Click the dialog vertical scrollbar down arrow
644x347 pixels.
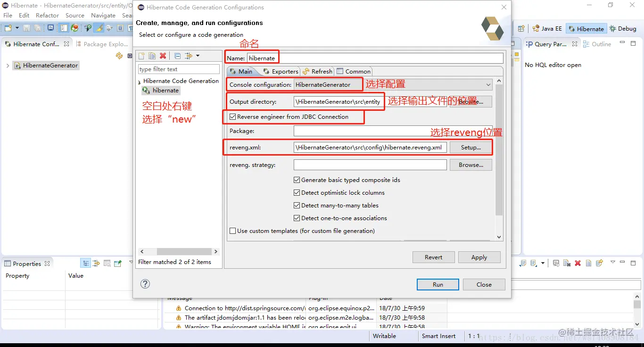click(499, 237)
